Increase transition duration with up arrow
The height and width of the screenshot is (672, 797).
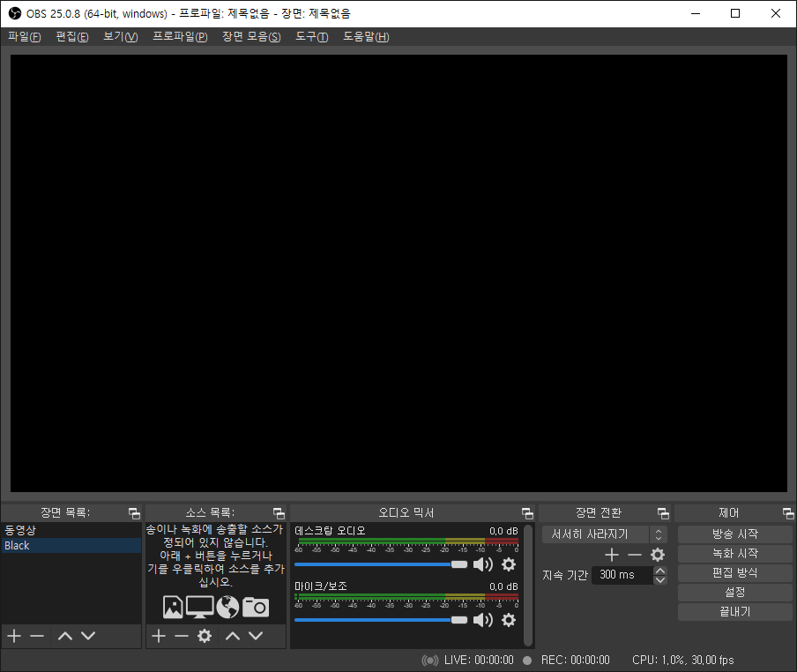(x=660, y=571)
